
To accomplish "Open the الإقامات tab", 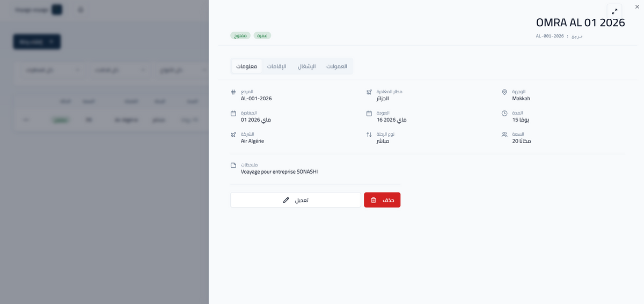I will [x=277, y=66].
